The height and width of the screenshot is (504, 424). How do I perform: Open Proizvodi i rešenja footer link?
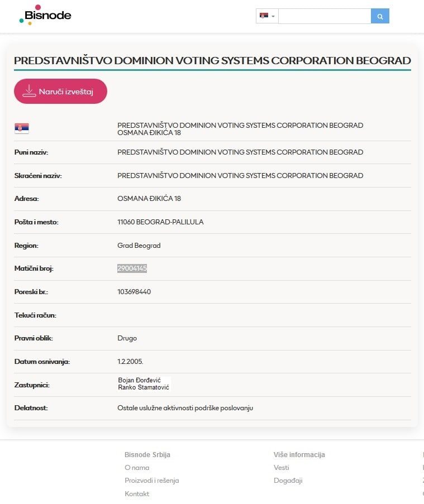point(151,481)
